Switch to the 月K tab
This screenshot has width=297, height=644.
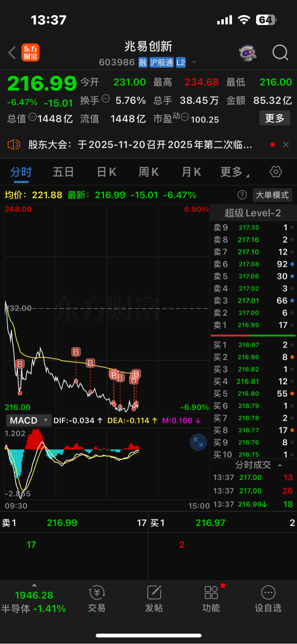[191, 172]
